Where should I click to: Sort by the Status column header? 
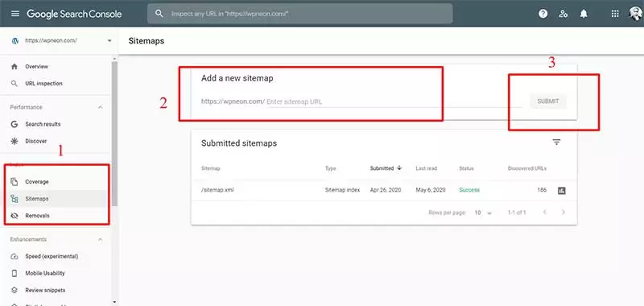(466, 168)
